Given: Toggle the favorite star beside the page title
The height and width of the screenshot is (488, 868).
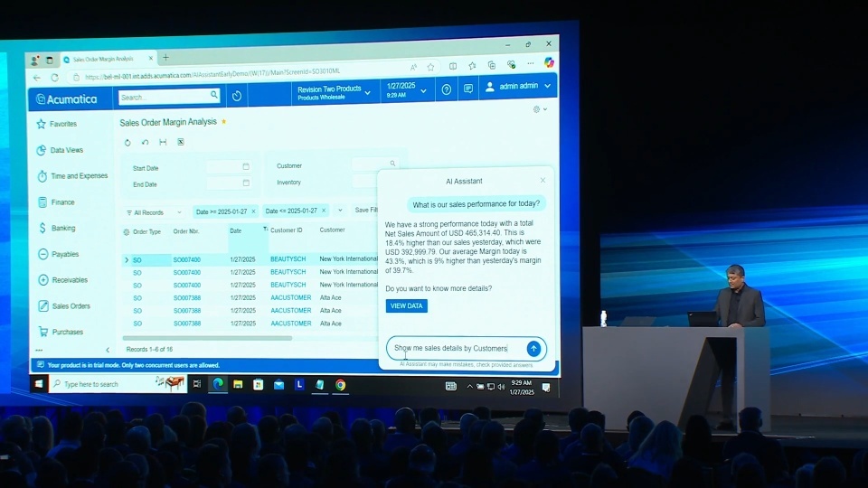Looking at the screenshot, I should [224, 122].
